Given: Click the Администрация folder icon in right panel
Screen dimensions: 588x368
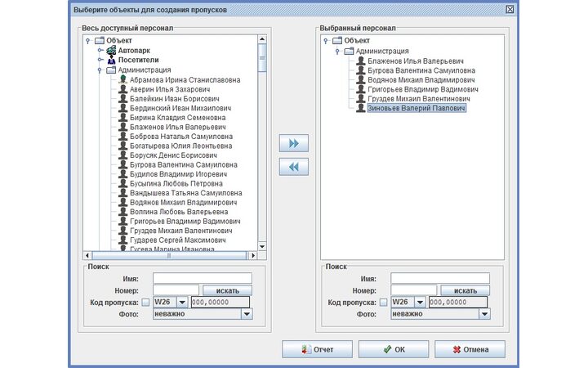Looking at the screenshot, I should point(349,51).
